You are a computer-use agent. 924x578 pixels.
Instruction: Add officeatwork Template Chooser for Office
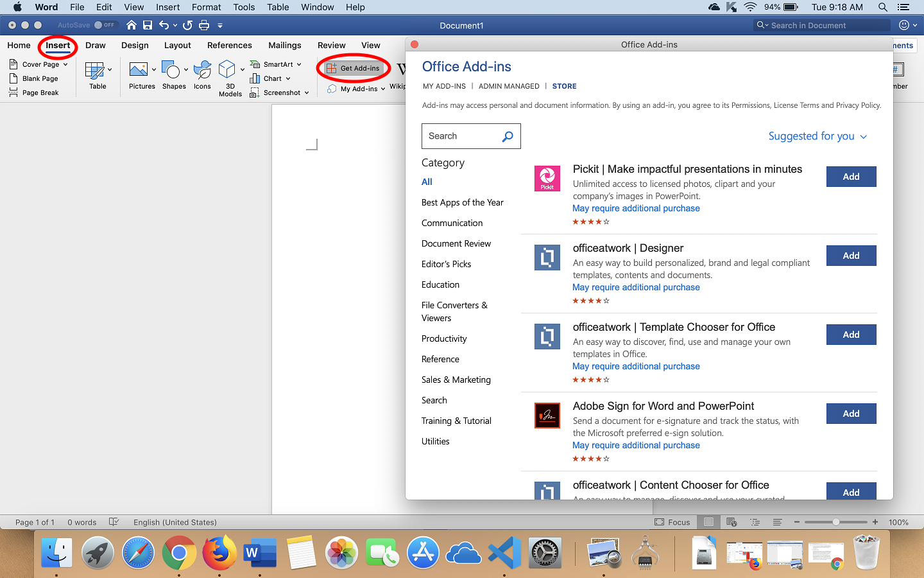(x=851, y=335)
